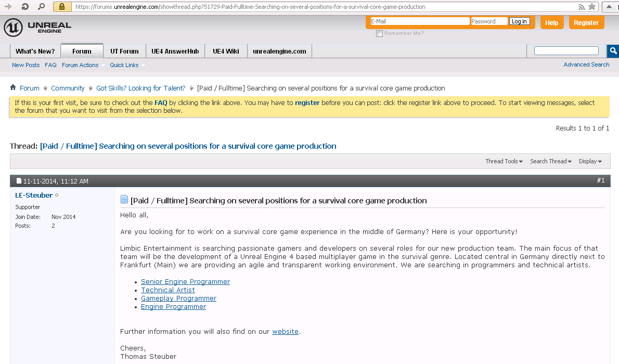Open the thread title link

188,146
